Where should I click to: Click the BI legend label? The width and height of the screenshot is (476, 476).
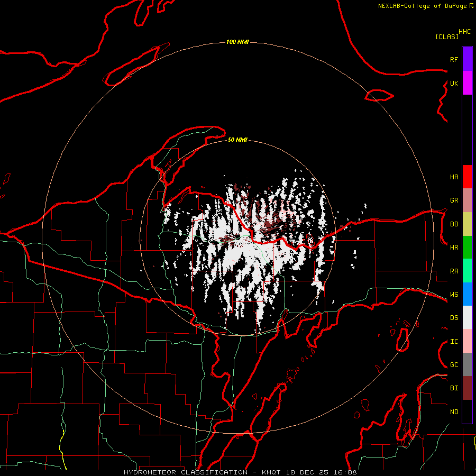[454, 388]
